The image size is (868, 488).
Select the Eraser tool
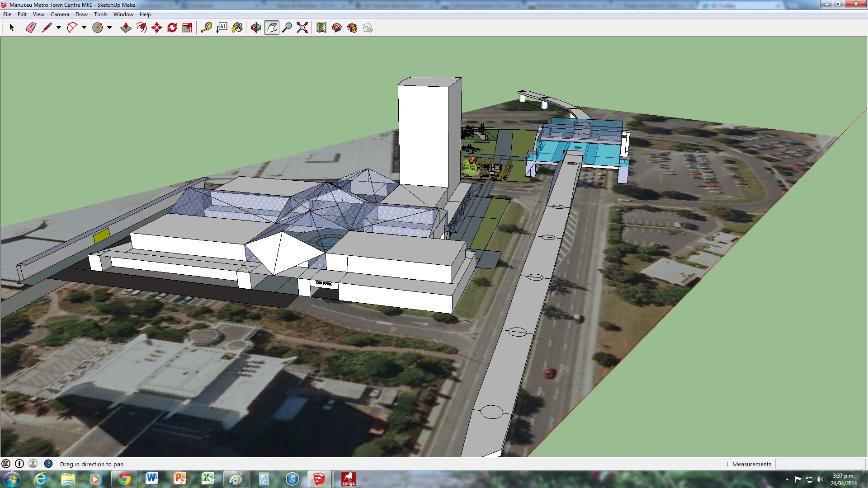(x=31, y=28)
